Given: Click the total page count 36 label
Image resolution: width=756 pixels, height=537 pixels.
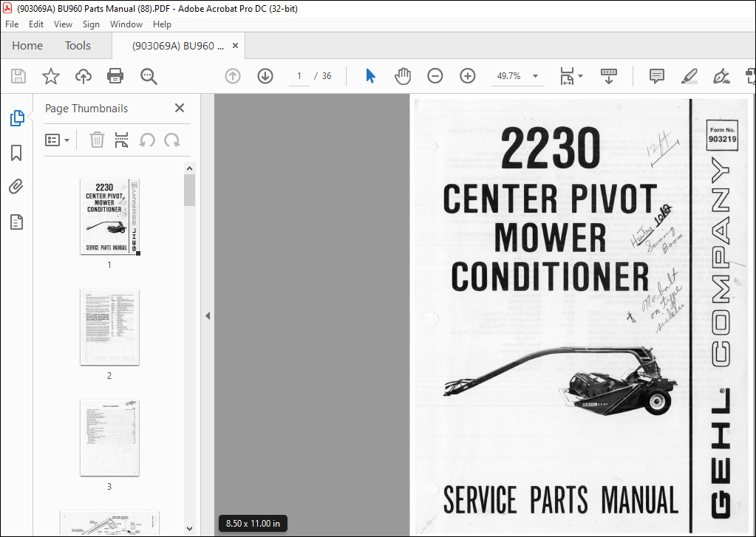Looking at the screenshot, I should (327, 76).
